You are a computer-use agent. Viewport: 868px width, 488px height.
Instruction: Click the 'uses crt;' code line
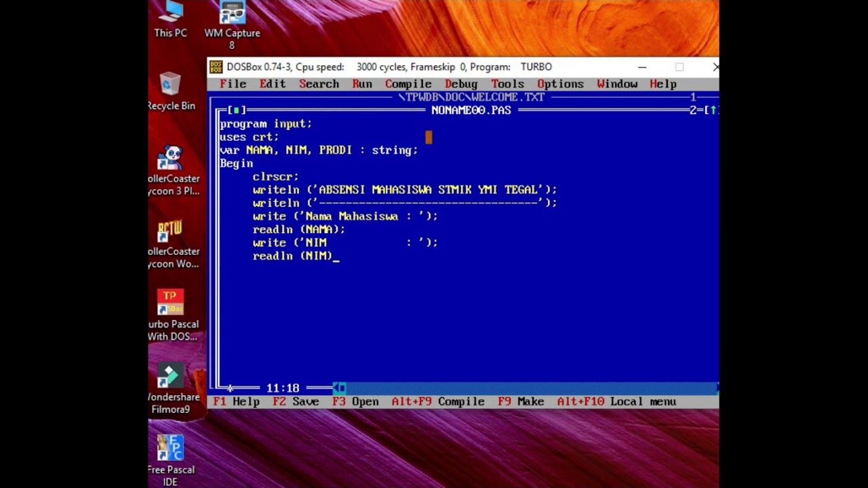249,137
